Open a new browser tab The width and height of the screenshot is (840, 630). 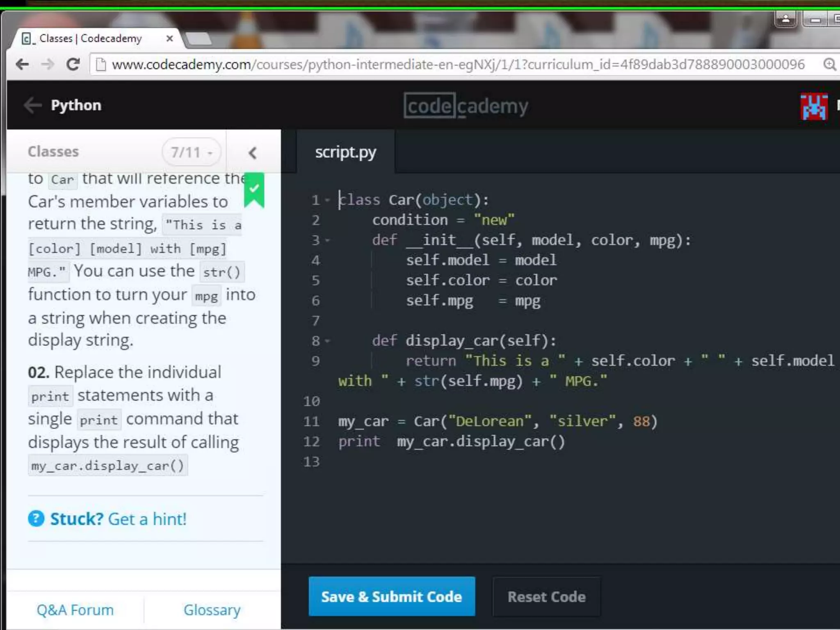click(199, 39)
